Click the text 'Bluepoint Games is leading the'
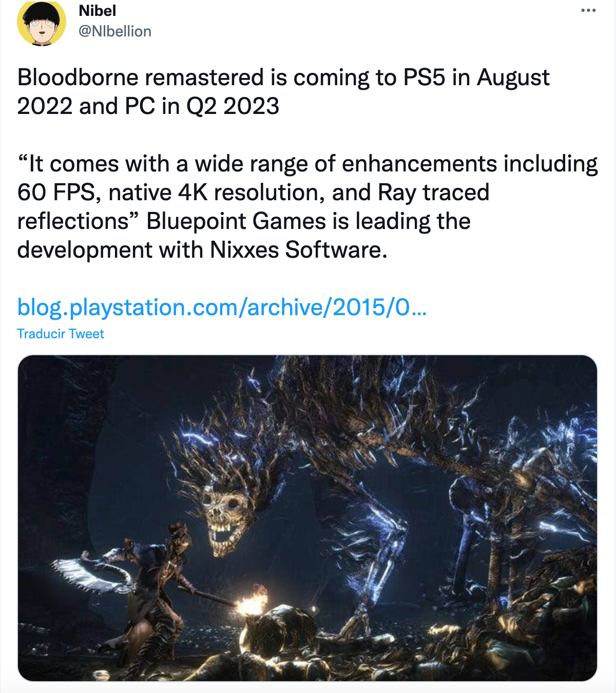Viewport: 616px width, 693px height. click(309, 222)
